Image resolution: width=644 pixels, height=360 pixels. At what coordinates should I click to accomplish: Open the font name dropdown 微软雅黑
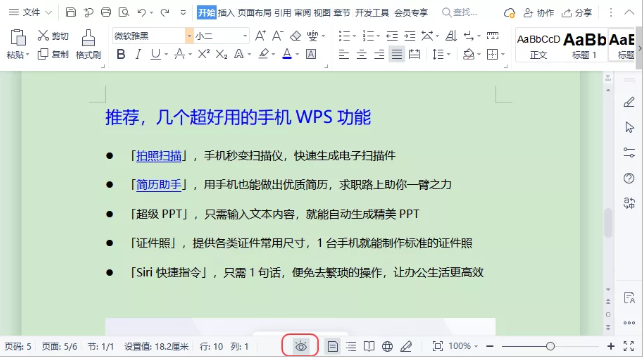(x=189, y=36)
